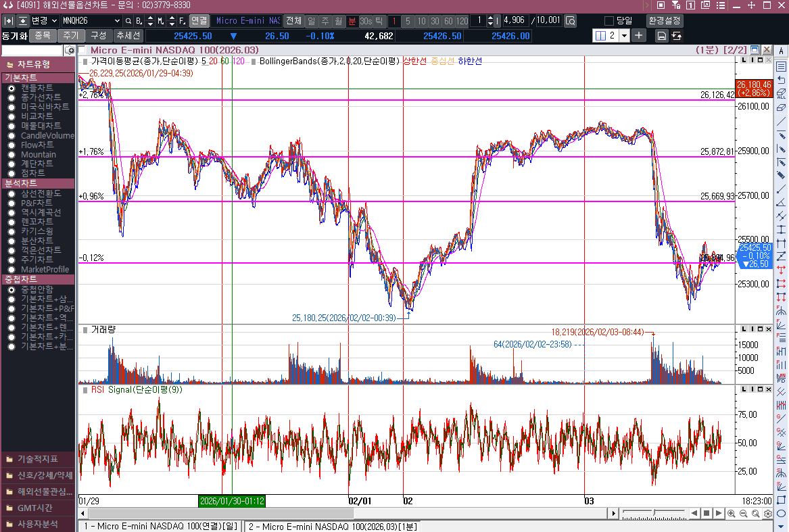Expand the 기술적지표 section

(38, 459)
